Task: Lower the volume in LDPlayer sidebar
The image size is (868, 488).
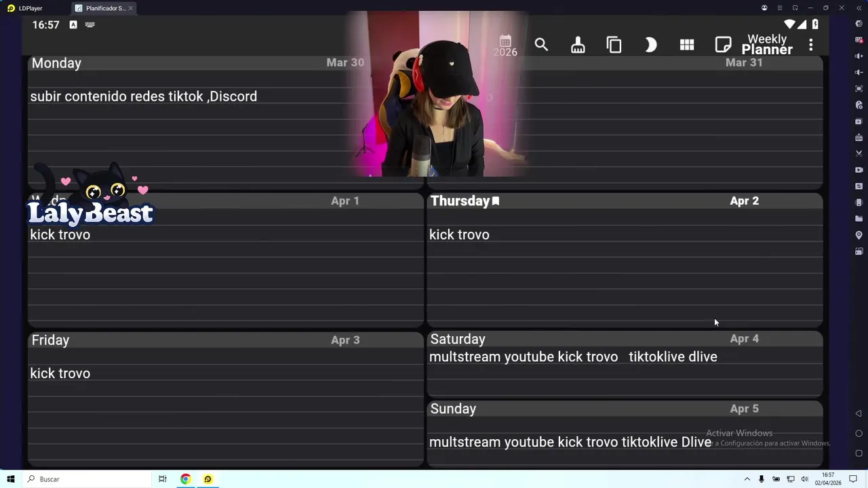Action: pos(859,73)
